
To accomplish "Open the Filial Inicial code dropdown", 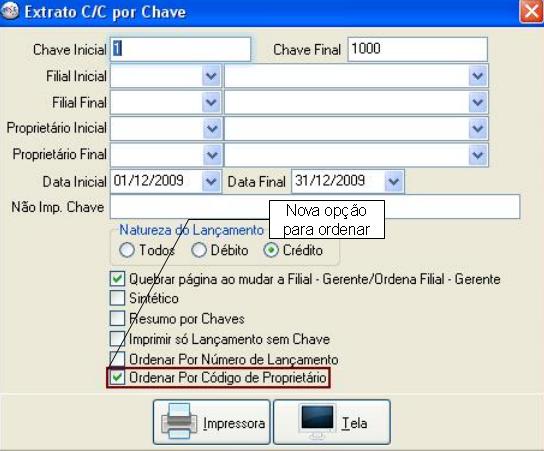I will tap(211, 75).
